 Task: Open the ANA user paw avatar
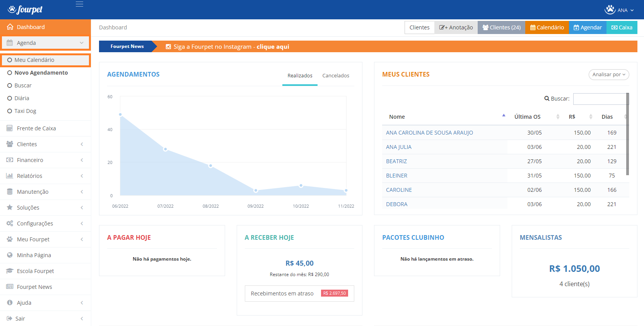[610, 10]
